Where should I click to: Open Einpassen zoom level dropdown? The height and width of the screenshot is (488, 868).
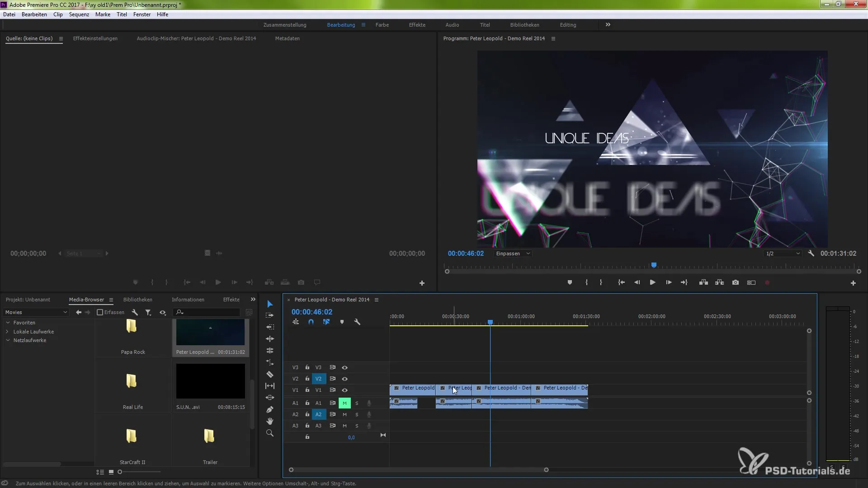[x=513, y=253]
